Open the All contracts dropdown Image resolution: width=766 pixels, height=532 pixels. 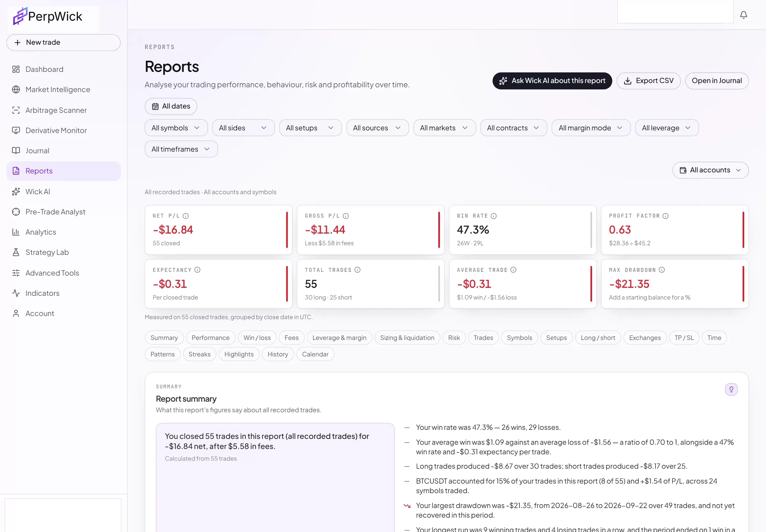tap(513, 128)
